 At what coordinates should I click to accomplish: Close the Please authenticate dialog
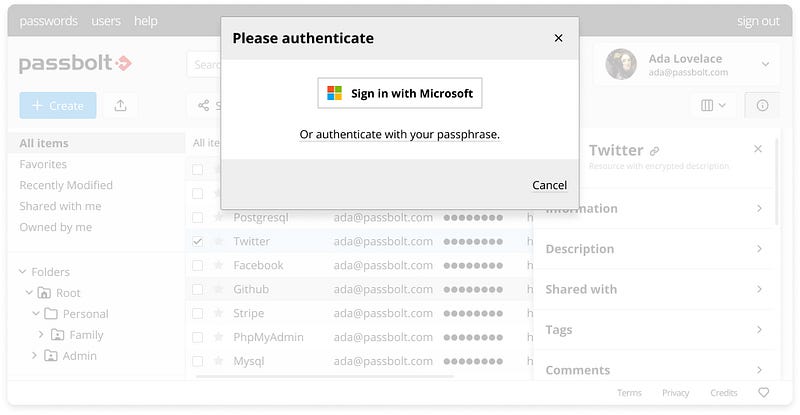pos(559,38)
